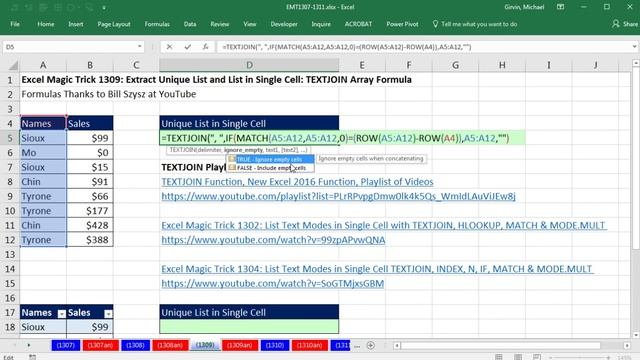The height and width of the screenshot is (360, 640).
Task: Open the Review ribbon tab
Action: (x=220, y=24)
